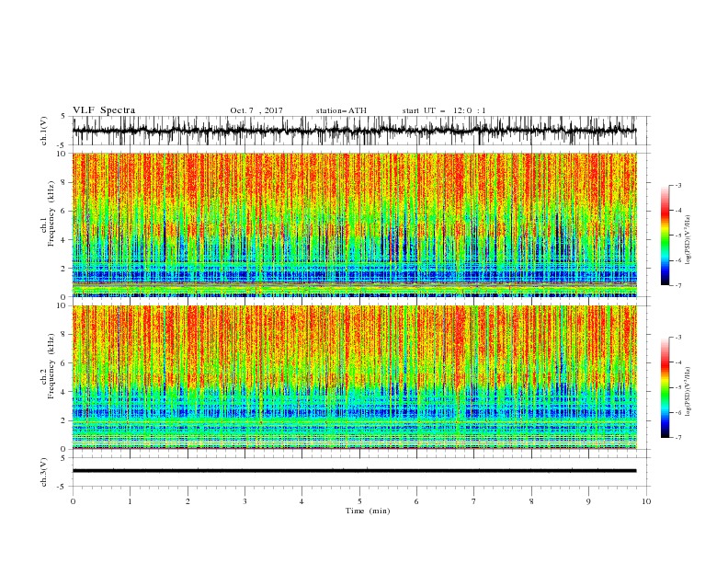Click the time axis tick label "10"
The height and width of the screenshot is (563, 728).
click(x=646, y=501)
